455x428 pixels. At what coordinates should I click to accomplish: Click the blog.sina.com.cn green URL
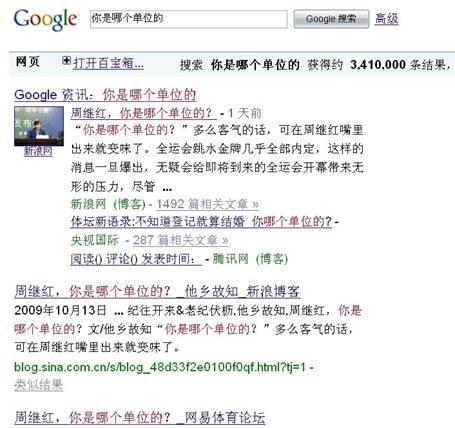(160, 367)
